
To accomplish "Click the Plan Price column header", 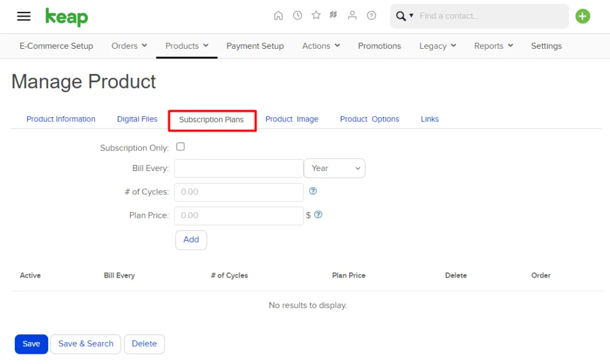I will [349, 275].
